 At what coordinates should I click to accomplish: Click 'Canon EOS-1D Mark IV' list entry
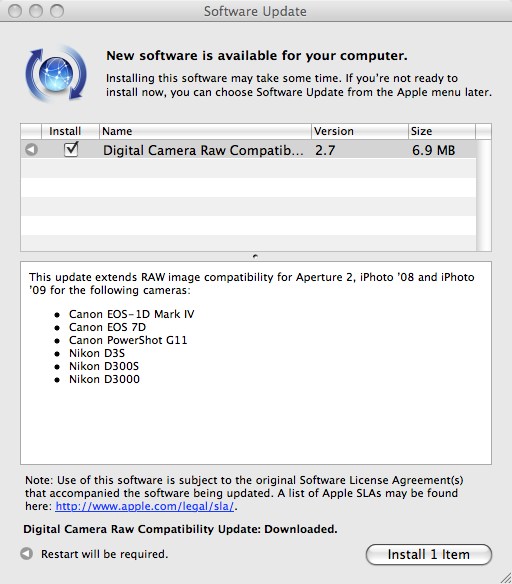pyautogui.click(x=131, y=314)
